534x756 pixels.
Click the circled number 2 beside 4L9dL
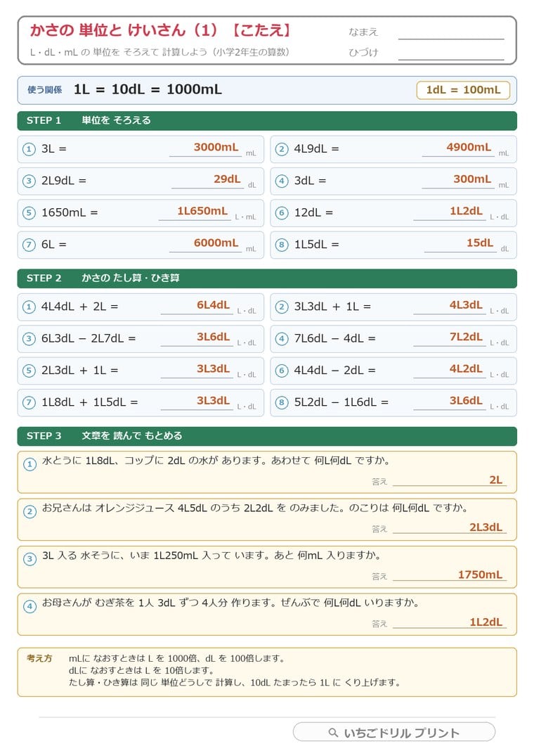tap(282, 149)
